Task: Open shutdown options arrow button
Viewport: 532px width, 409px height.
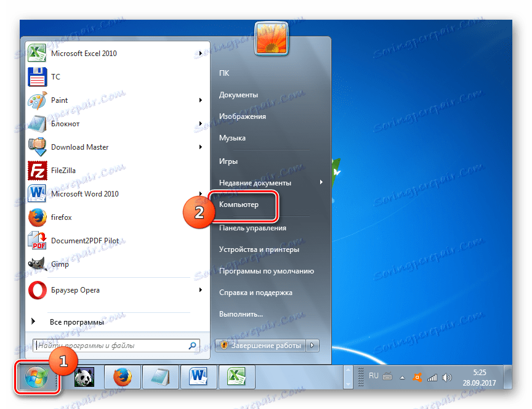Action: point(312,346)
